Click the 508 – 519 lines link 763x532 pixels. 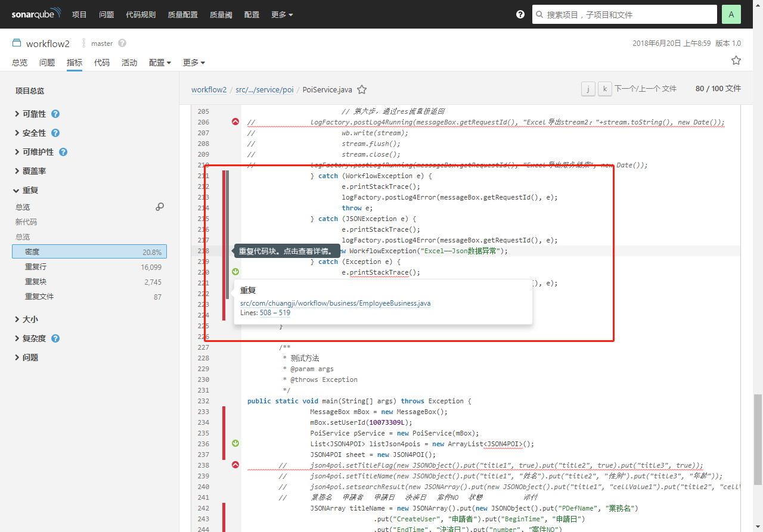[275, 313]
